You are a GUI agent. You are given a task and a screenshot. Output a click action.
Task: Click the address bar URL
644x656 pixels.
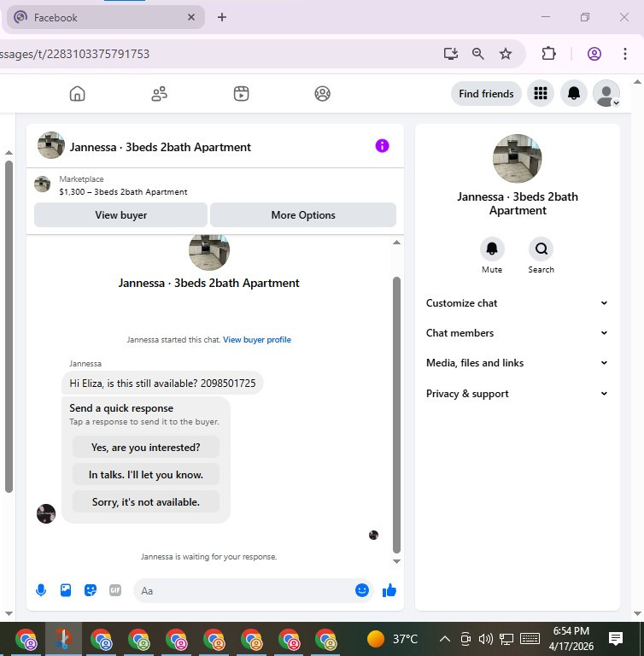(74, 54)
